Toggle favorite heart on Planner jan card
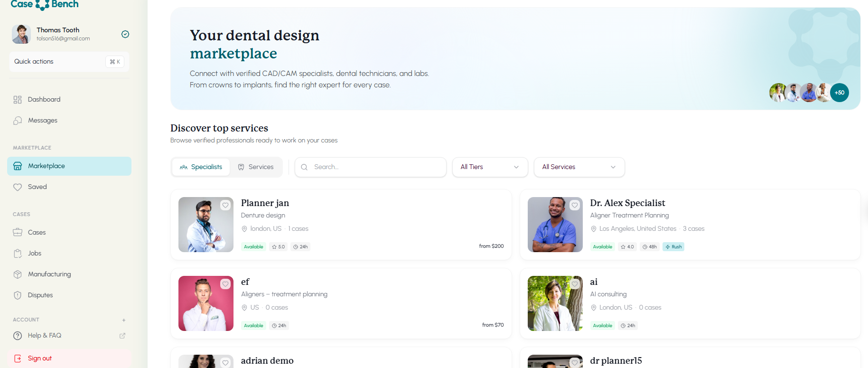This screenshot has height=368, width=868. click(x=225, y=205)
